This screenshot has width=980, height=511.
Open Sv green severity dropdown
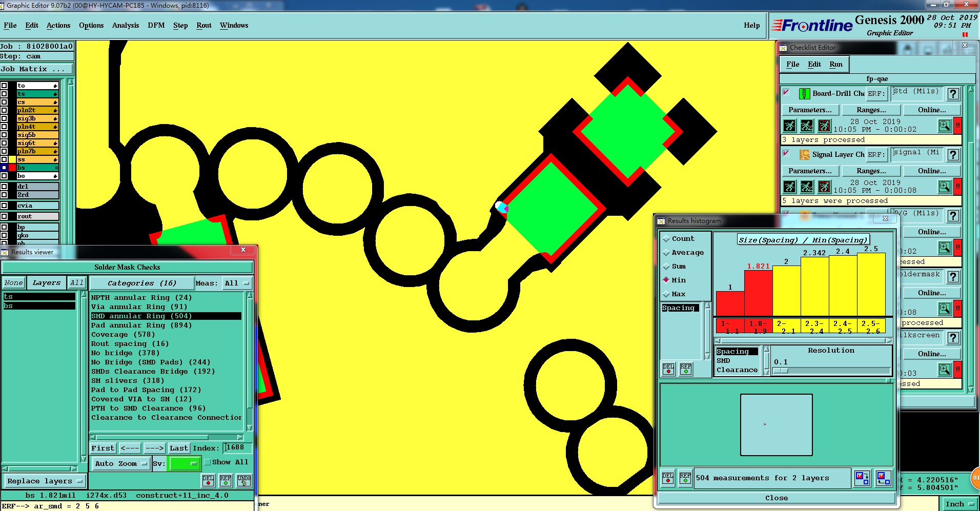coord(185,463)
